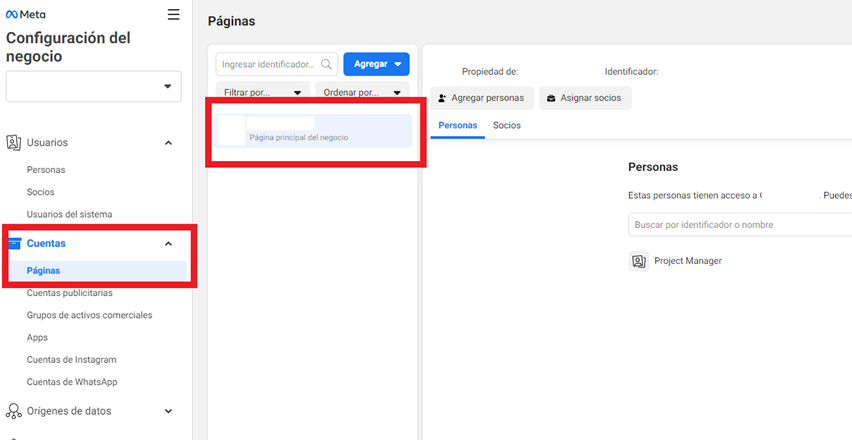Collapse the Cuentas section
Image resolution: width=852 pixels, height=440 pixels.
tap(168, 243)
